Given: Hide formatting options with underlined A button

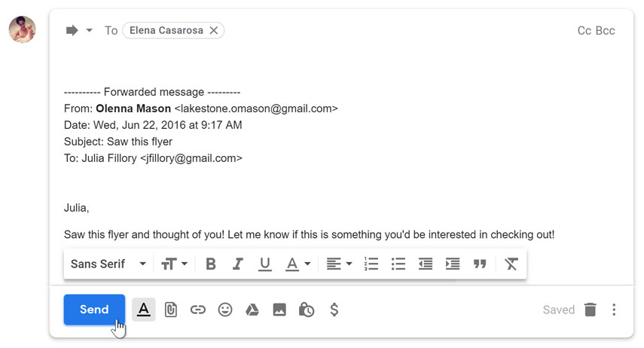Looking at the screenshot, I should coord(143,310).
